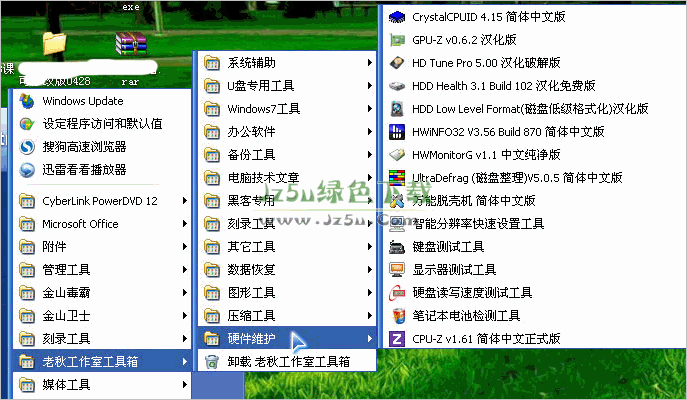Expand the 媒体工具 submenu arrow

[x=185, y=385]
